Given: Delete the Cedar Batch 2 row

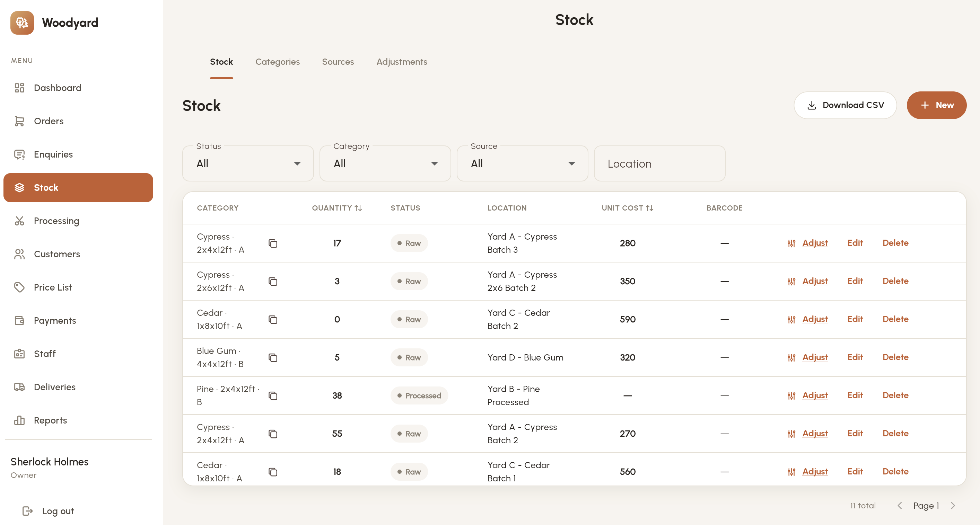Looking at the screenshot, I should click(x=895, y=319).
